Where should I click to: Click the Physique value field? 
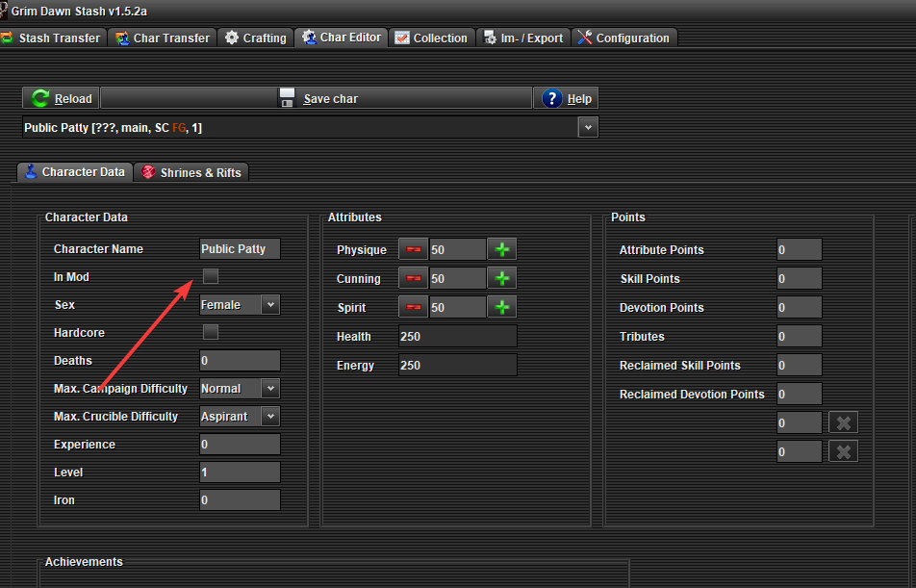pos(458,249)
